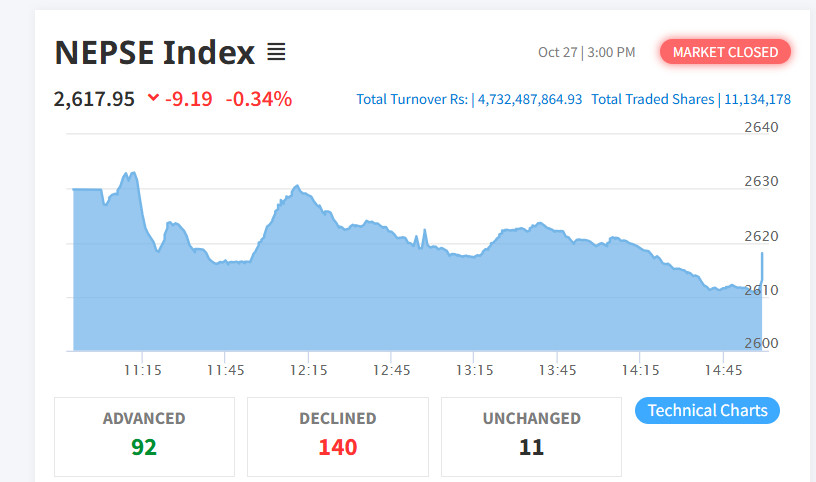Click the -9.19 point change value
The image size is (816, 482).
tap(188, 99)
